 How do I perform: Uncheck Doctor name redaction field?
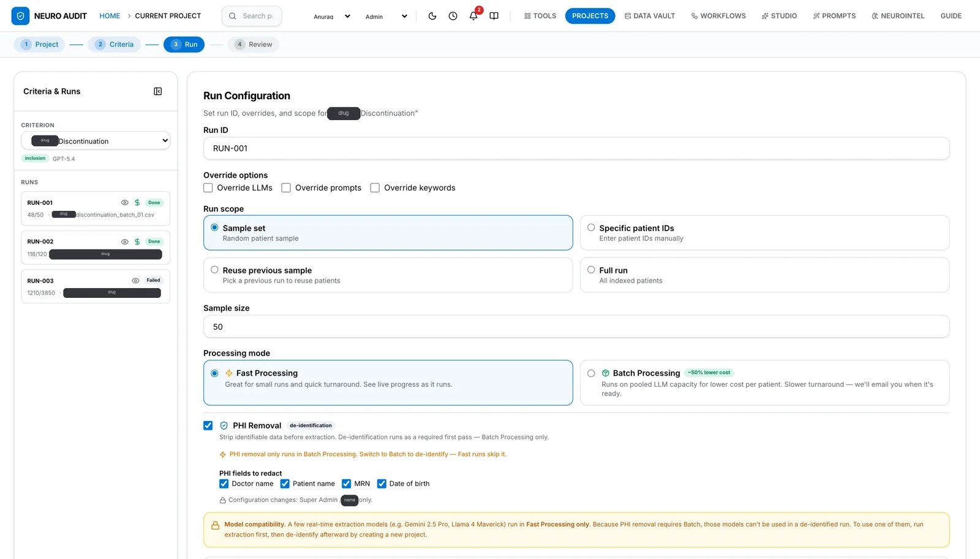click(224, 484)
